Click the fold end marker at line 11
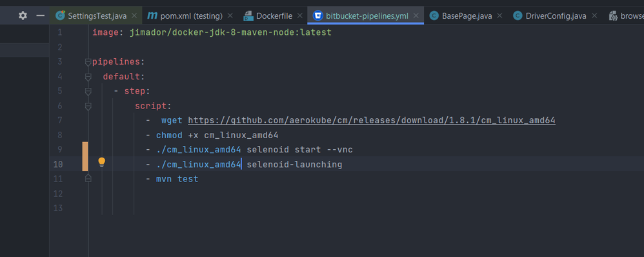Image resolution: width=644 pixels, height=257 pixels. [88, 178]
